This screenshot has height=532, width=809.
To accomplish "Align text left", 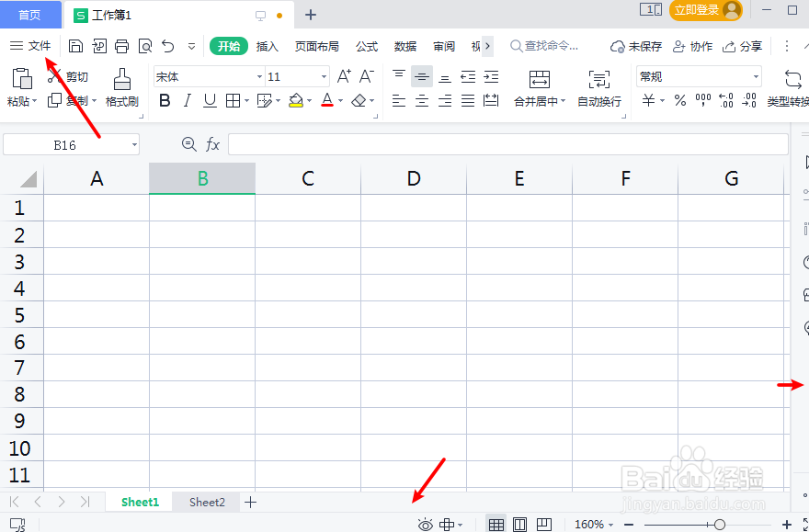I will click(x=399, y=100).
